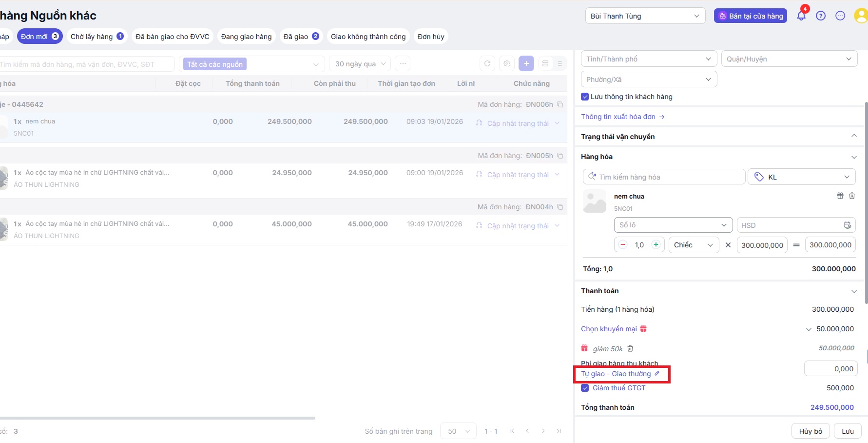Click the horizontal scrollbar under the order table

pos(156,418)
